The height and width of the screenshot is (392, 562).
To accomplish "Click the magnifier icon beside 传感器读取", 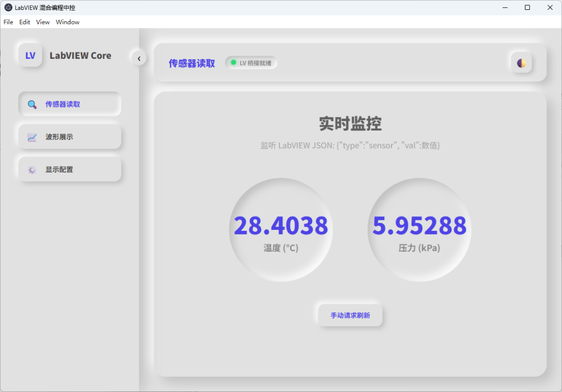I will click(32, 104).
